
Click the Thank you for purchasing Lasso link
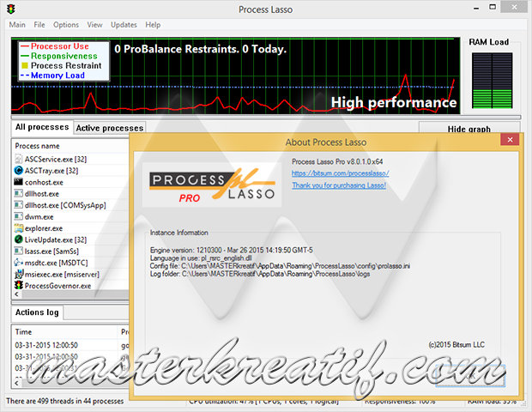pos(339,185)
